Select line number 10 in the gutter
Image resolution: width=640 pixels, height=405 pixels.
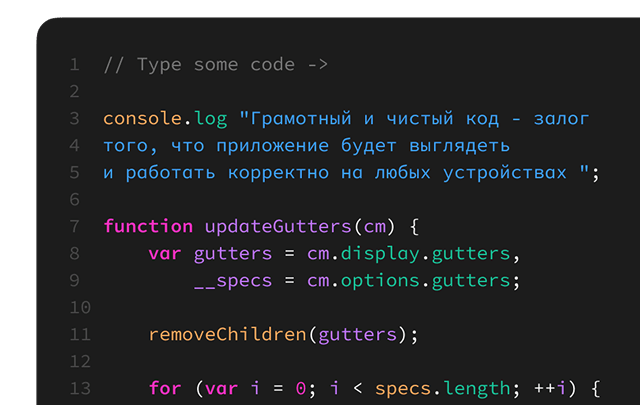(x=80, y=308)
